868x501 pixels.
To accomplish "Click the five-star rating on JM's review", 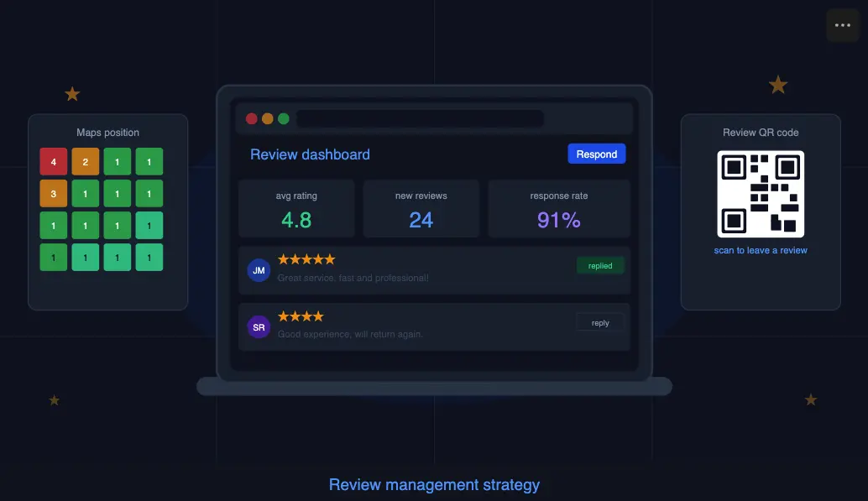I will [306, 259].
